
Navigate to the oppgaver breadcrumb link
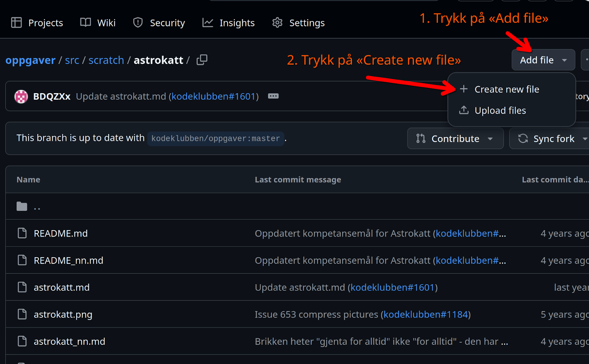(31, 60)
